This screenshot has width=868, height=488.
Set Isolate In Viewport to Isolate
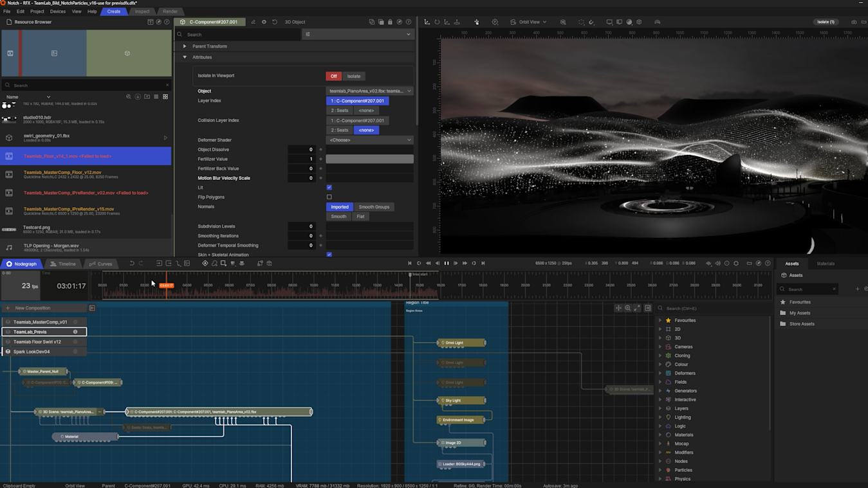354,76
